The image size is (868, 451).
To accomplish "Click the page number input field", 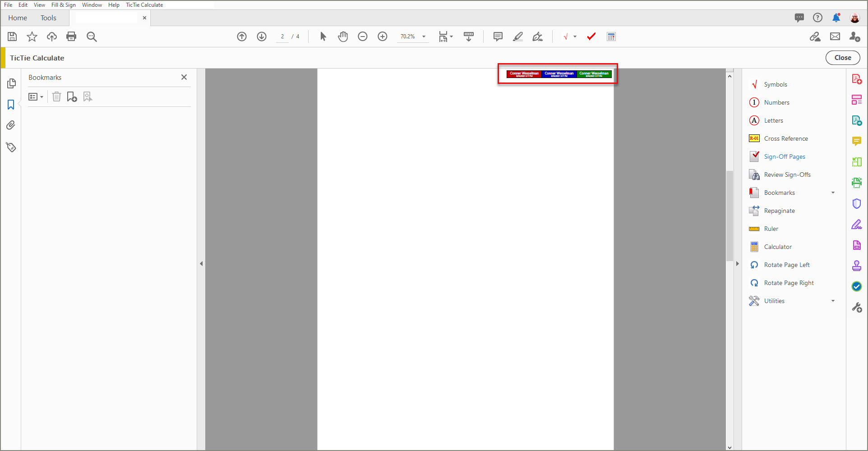I will [x=282, y=37].
